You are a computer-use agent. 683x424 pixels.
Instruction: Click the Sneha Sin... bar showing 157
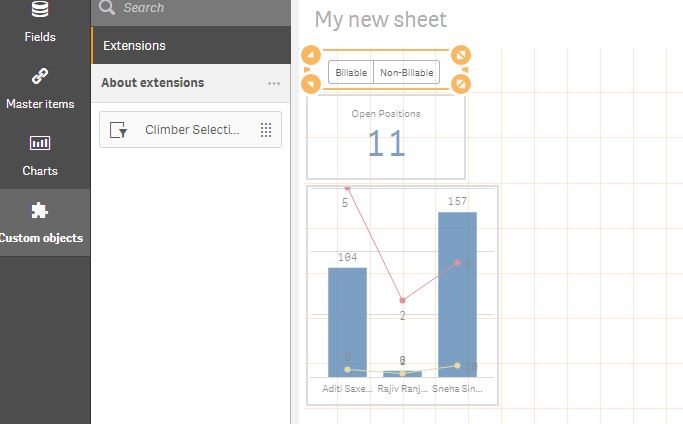tap(457, 295)
